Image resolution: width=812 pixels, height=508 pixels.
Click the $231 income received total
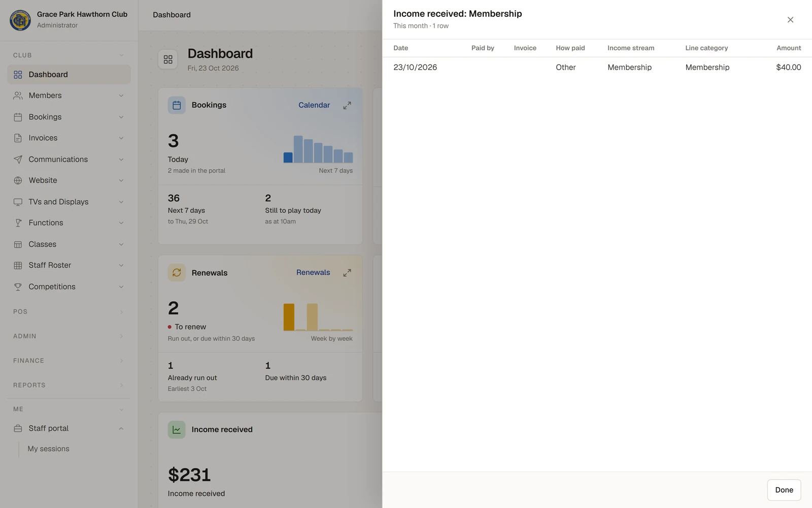click(x=189, y=475)
